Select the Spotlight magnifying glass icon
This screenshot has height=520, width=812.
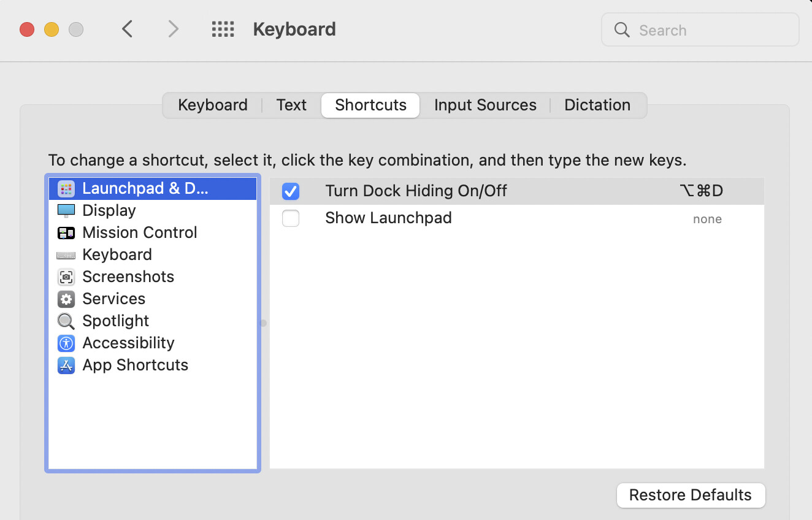(66, 321)
